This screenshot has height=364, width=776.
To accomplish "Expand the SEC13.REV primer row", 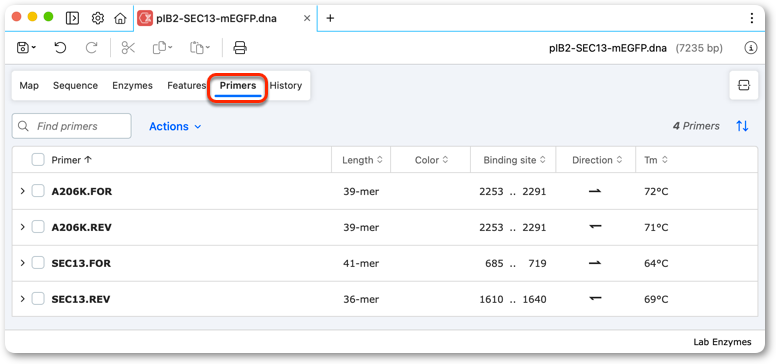I will (x=22, y=299).
